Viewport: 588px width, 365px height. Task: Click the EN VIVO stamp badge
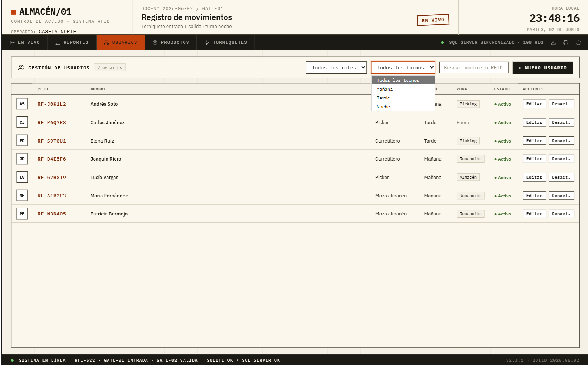(x=433, y=20)
